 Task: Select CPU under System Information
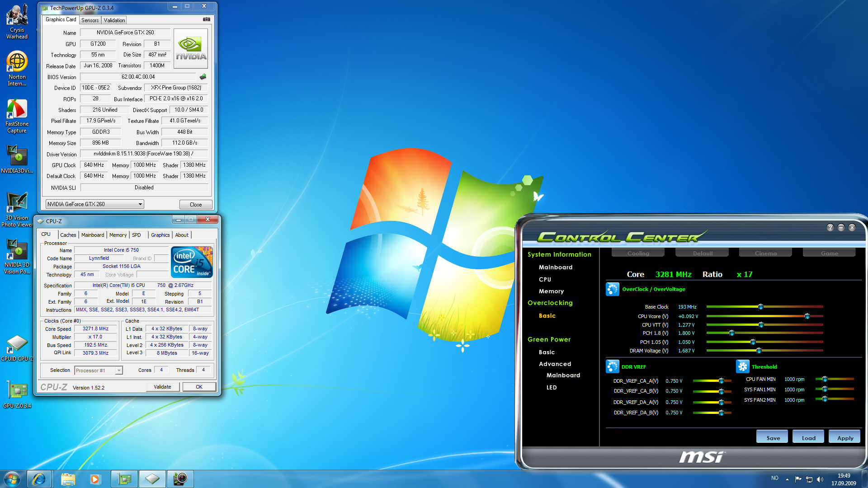pyautogui.click(x=545, y=279)
